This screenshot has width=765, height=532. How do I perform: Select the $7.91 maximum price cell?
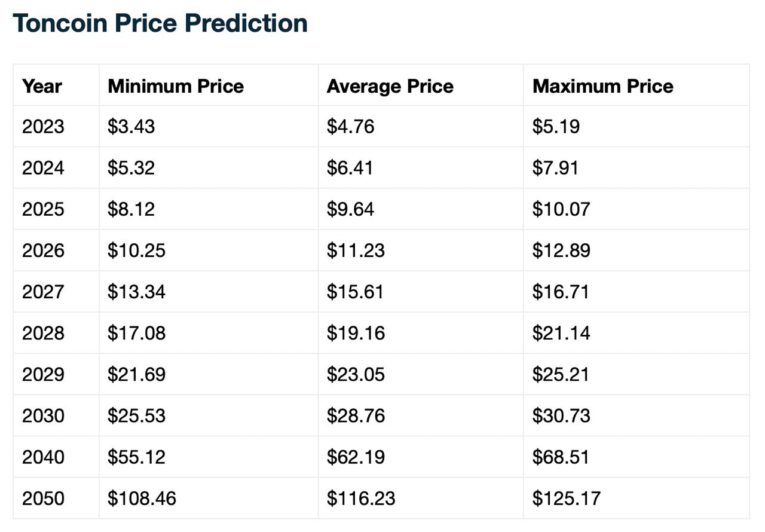[x=555, y=168]
